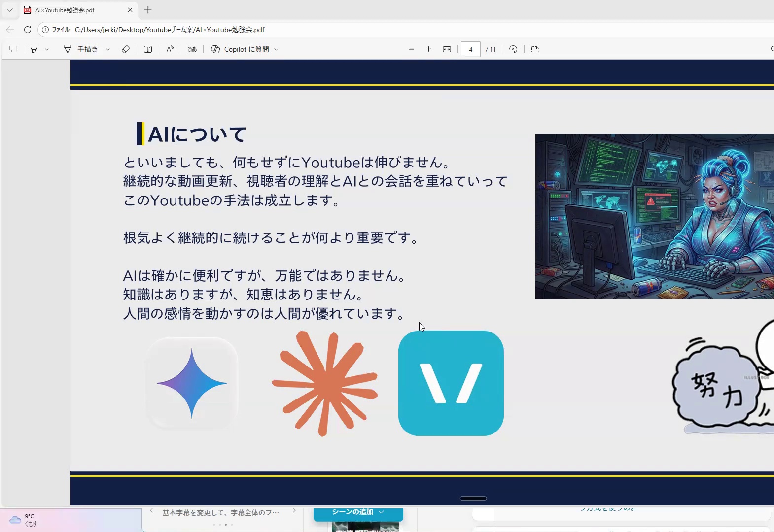Open a new browser tab

pyautogui.click(x=148, y=10)
